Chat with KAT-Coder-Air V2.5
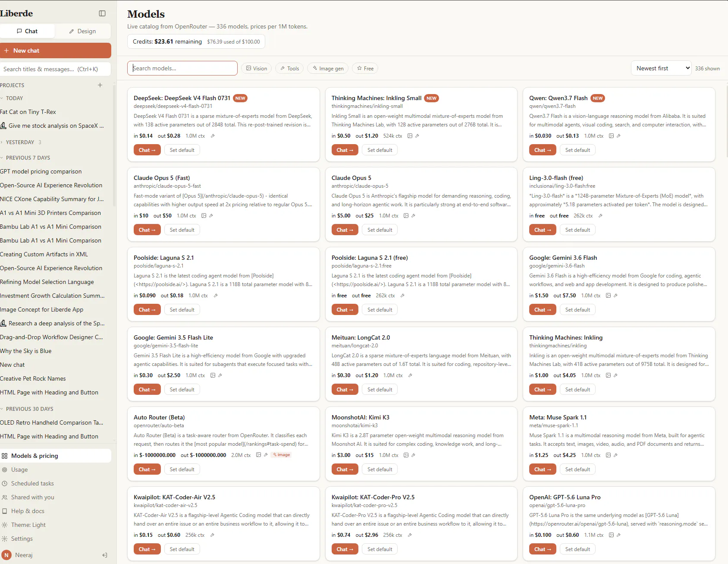The width and height of the screenshot is (728, 564). tap(147, 549)
